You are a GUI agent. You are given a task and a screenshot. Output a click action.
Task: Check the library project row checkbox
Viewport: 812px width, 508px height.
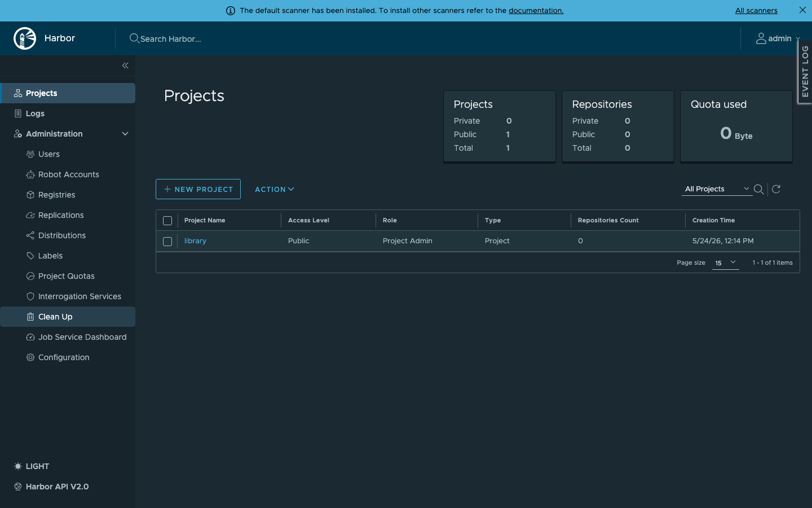coord(167,242)
